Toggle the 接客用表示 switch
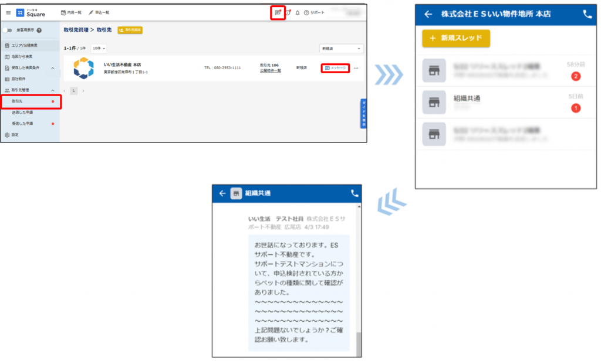 9,30
